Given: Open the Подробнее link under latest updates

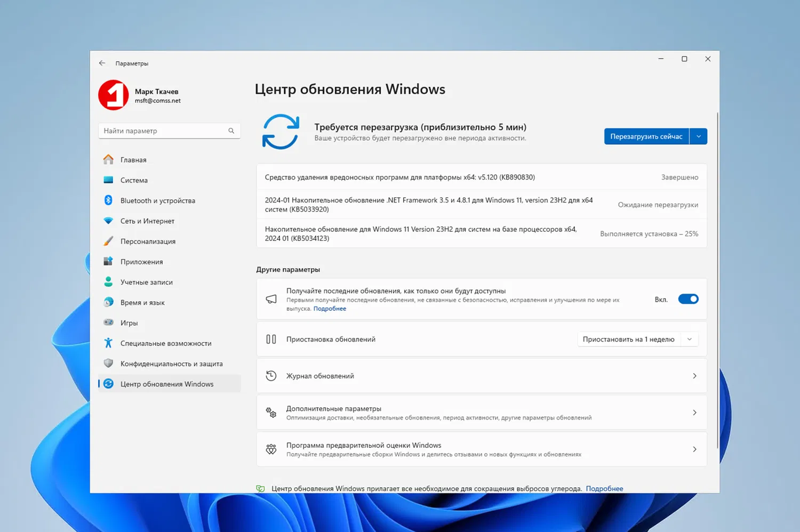Looking at the screenshot, I should pos(330,309).
